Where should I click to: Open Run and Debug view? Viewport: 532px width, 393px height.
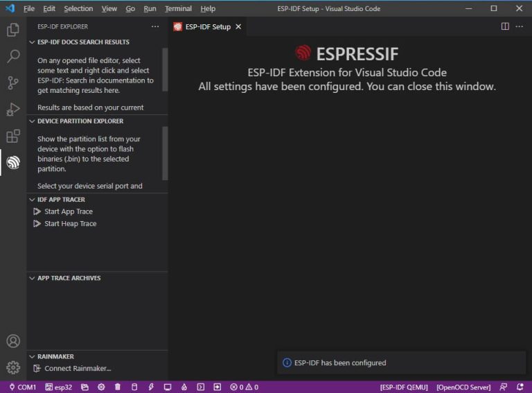[13, 110]
